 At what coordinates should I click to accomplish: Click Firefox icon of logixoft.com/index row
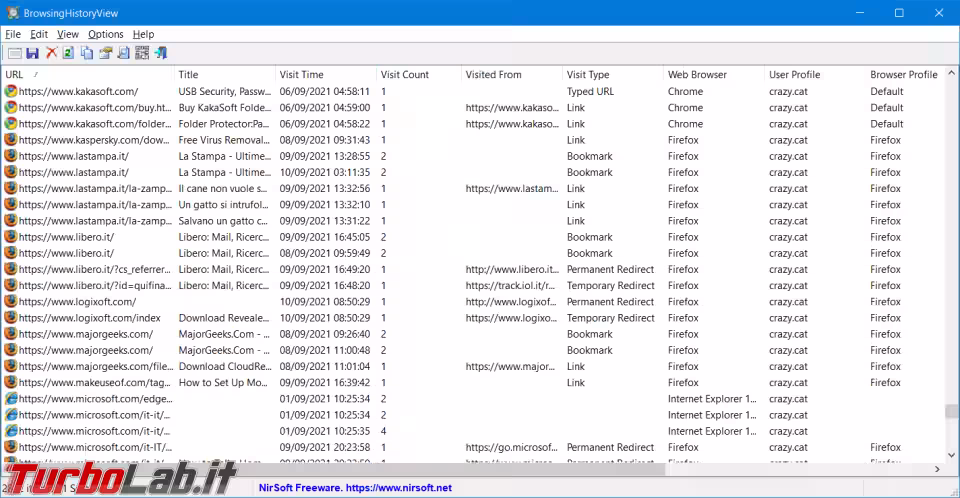[11, 318]
